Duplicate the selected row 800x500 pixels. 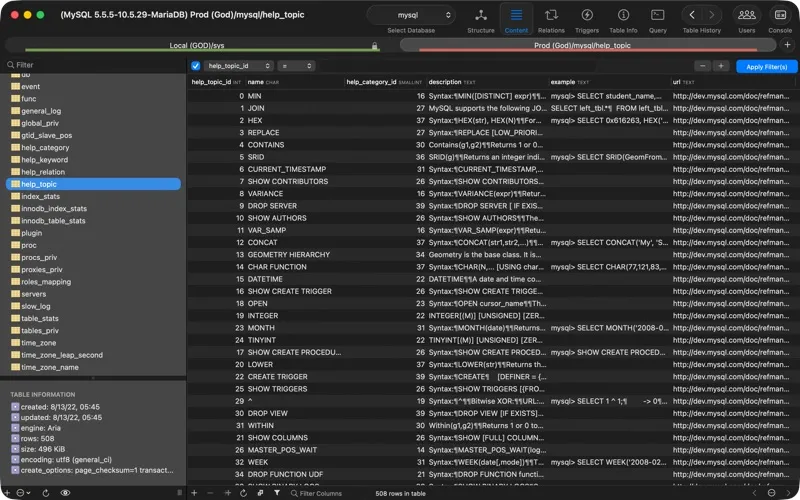[228, 493]
